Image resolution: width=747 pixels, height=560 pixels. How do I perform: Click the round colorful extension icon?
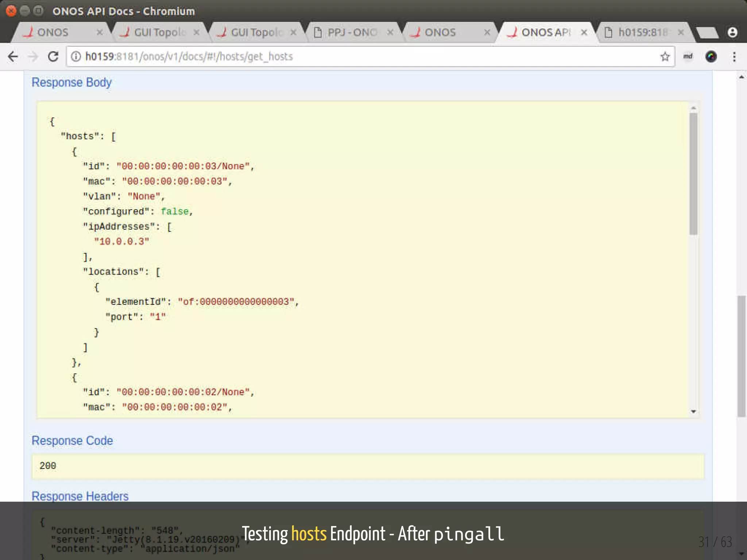(711, 57)
